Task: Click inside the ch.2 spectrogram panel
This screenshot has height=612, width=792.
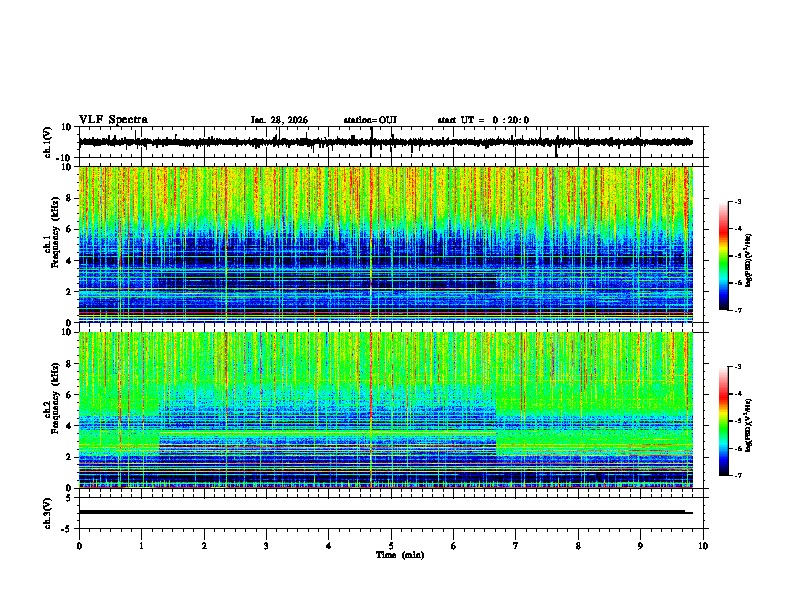Action: tap(385, 410)
